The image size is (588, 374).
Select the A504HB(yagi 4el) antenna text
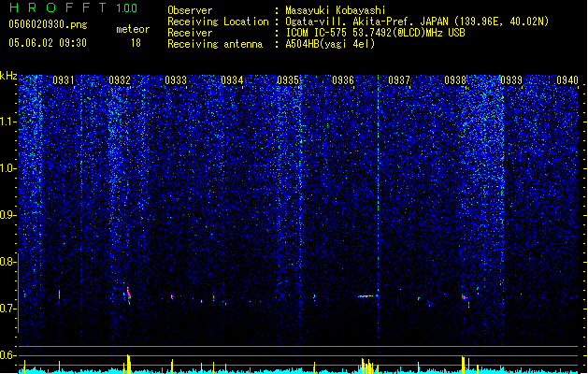click(330, 44)
